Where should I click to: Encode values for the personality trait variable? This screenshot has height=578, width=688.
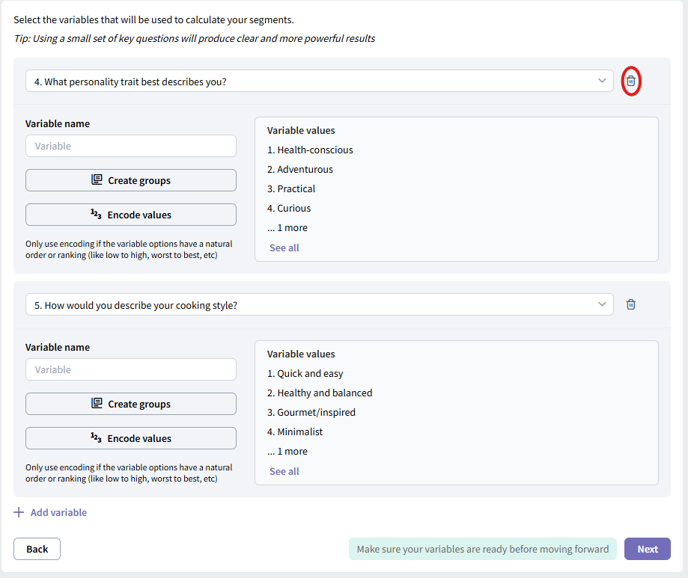[x=131, y=215]
